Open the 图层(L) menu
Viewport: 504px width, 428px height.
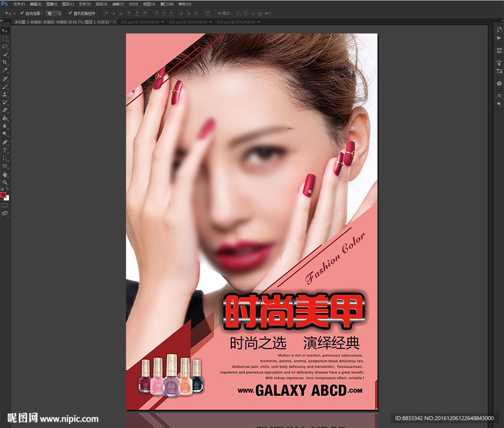[x=68, y=4]
